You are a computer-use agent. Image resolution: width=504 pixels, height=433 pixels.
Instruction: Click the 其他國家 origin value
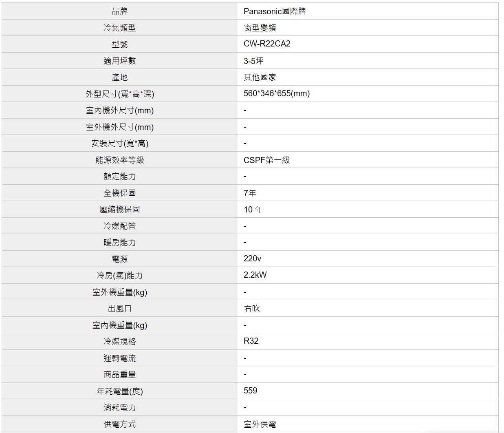coord(260,77)
